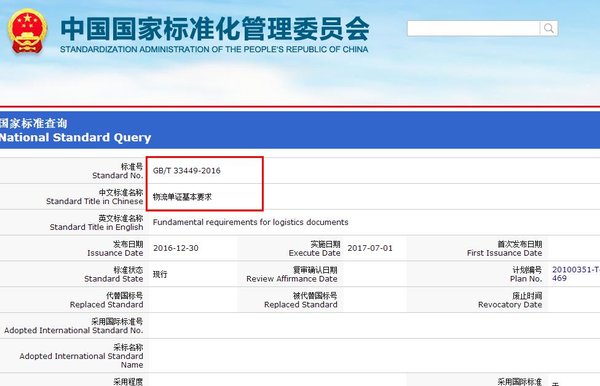Click the Standard No. label
The width and height of the screenshot is (600, 386).
(x=117, y=171)
